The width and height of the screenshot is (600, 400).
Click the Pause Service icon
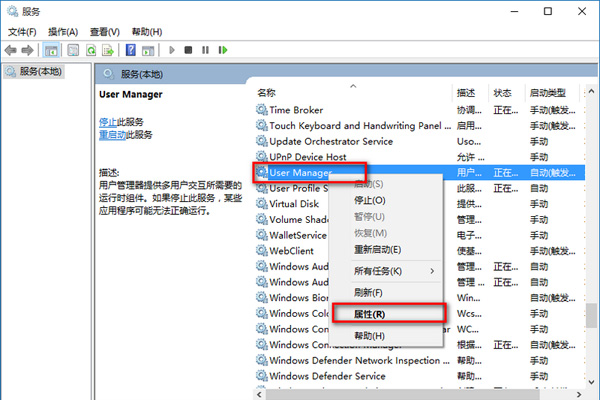point(205,50)
